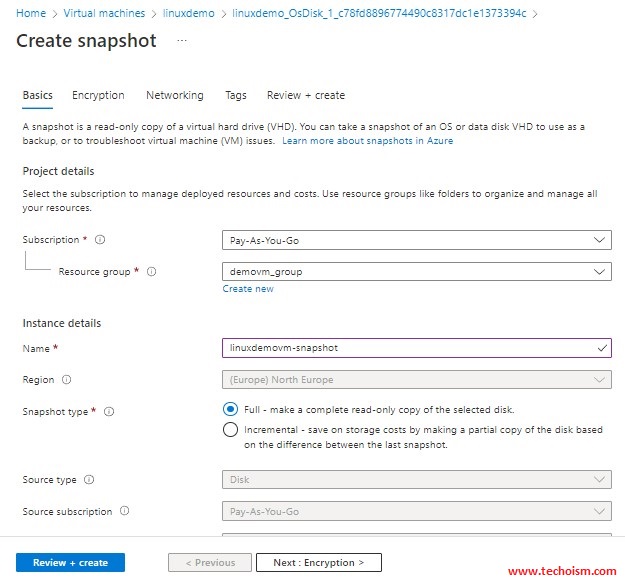Image resolution: width=625 pixels, height=585 pixels.
Task: Go to the Tags tab
Action: point(235,95)
